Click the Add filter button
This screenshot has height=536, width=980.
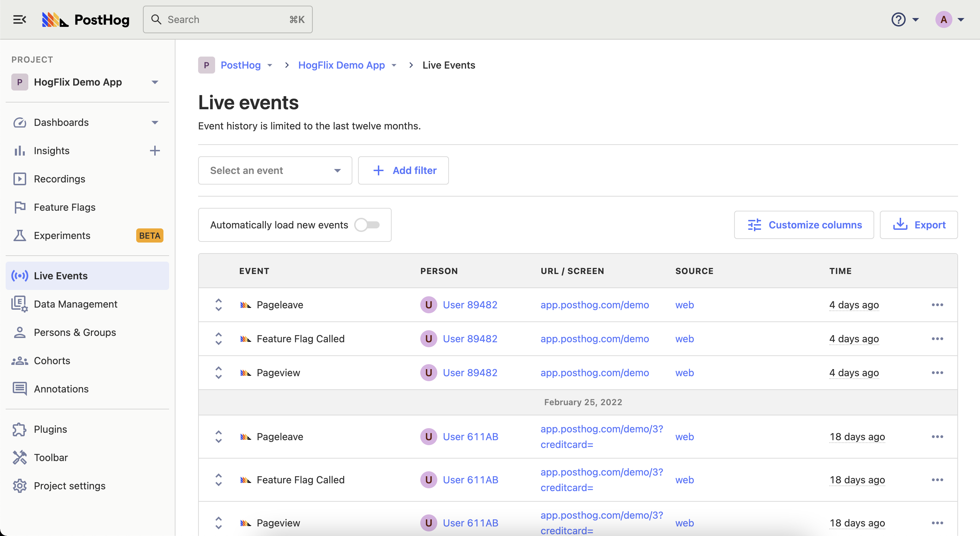pos(403,170)
